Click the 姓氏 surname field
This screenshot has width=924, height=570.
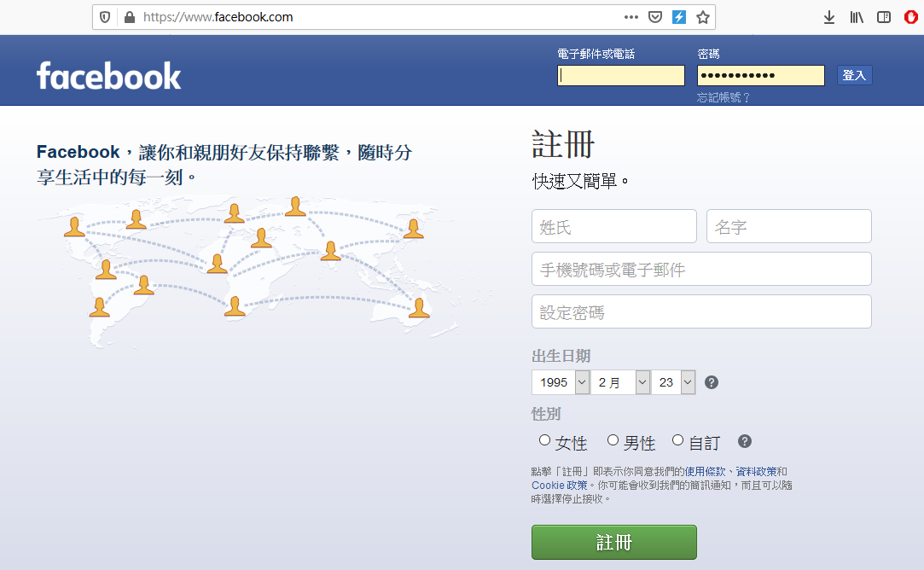coord(614,226)
